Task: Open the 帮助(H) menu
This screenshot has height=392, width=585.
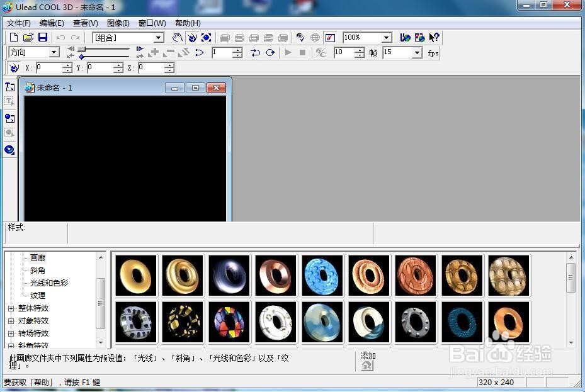Action: (188, 23)
